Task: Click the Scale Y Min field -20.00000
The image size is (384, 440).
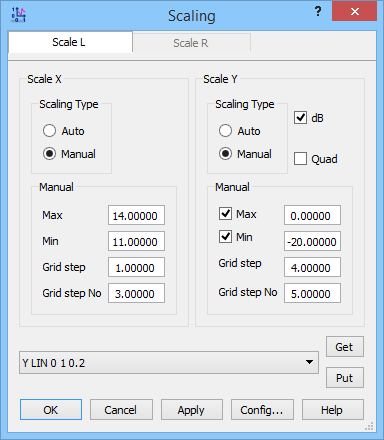Action: click(x=312, y=241)
